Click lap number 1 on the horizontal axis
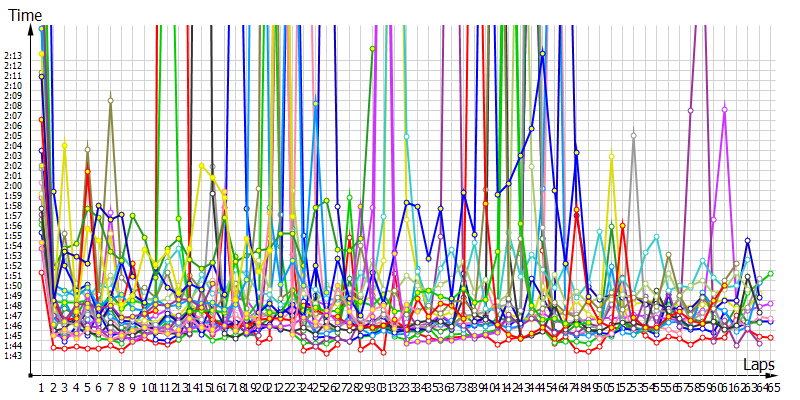Image resolution: width=800 pixels, height=400 pixels. coord(41,387)
